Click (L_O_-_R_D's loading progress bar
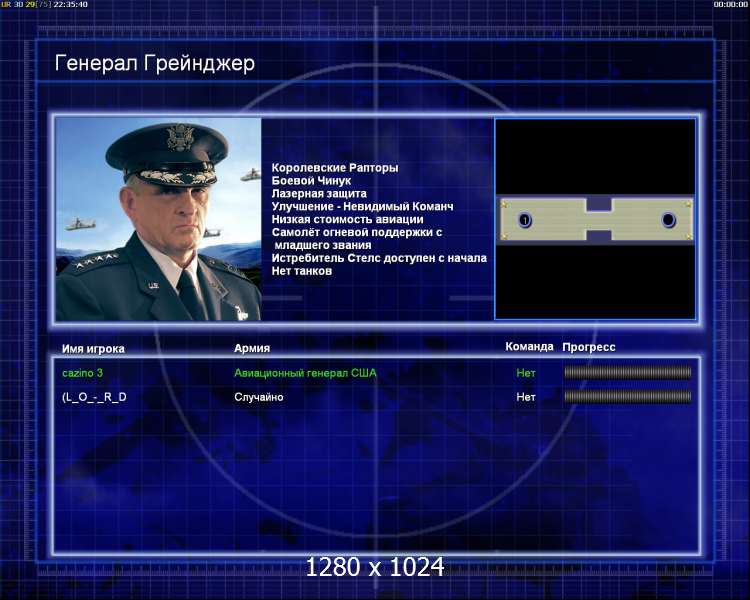750x600 pixels. (628, 396)
